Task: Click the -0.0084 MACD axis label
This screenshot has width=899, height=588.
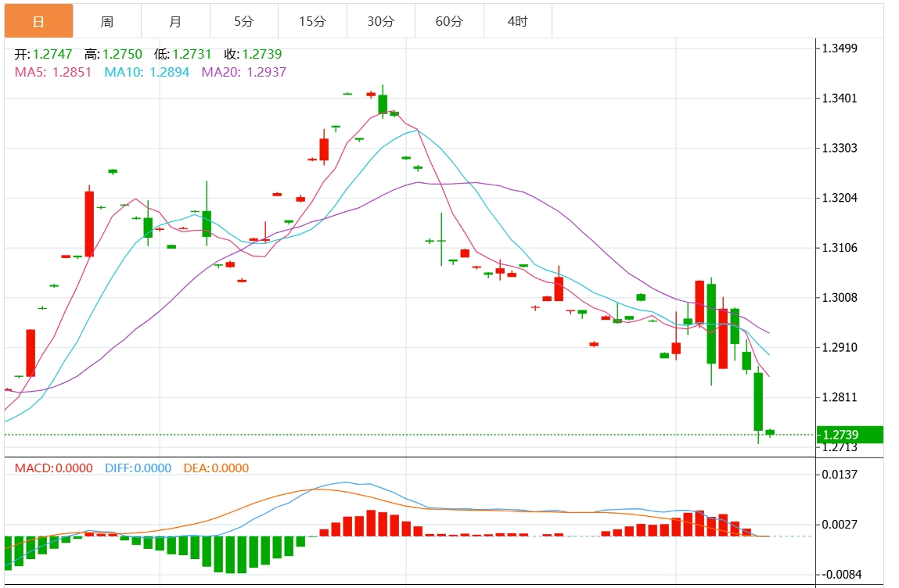Action: (840, 574)
